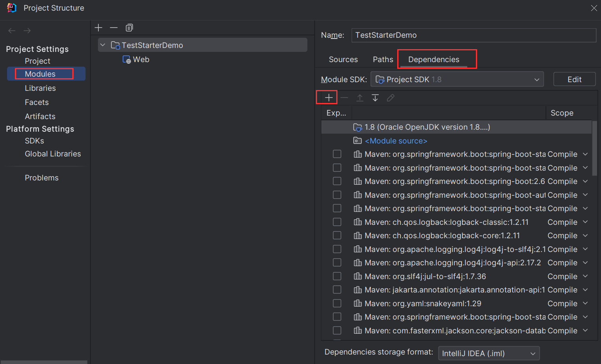Open Artifacts settings
This screenshot has width=601, height=364.
tap(40, 116)
